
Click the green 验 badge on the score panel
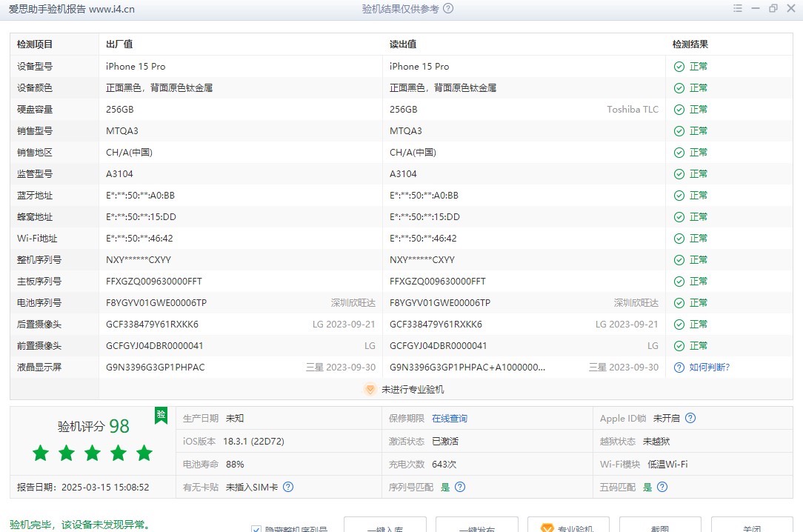(x=161, y=415)
